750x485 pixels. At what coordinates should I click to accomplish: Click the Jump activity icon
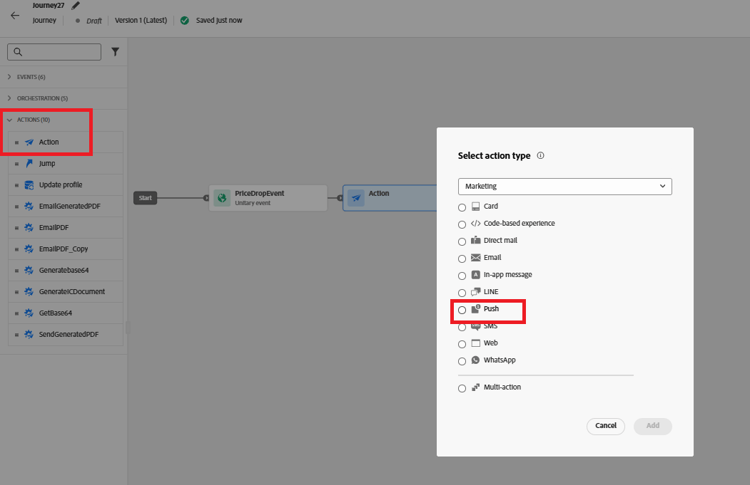pyautogui.click(x=29, y=164)
